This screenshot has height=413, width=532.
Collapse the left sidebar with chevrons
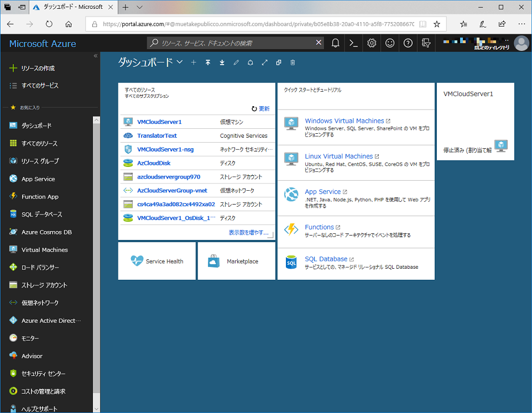(95, 56)
